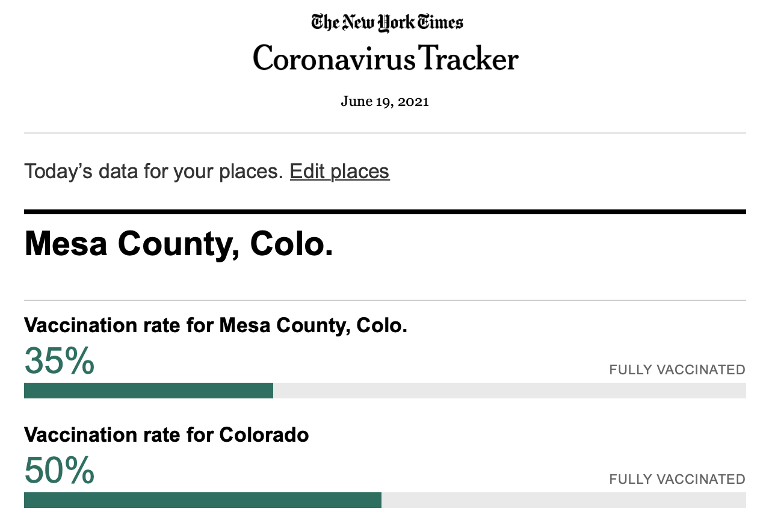Click Vaccination rate for Colorado label
The height and width of the screenshot is (532, 769).
click(166, 435)
